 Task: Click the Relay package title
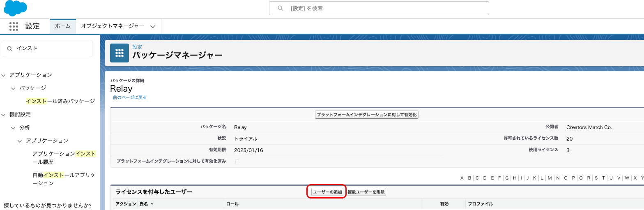click(x=121, y=89)
